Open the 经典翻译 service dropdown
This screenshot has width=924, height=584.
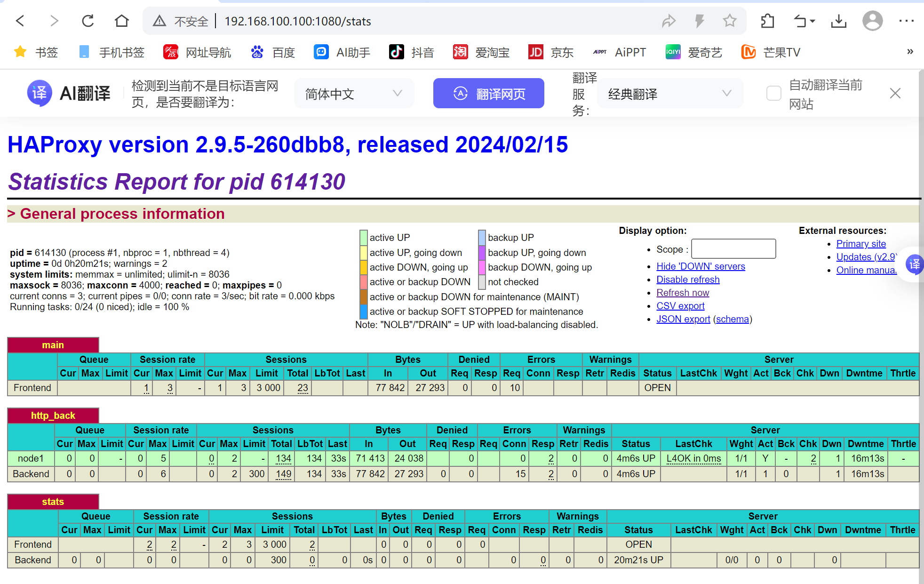670,93
